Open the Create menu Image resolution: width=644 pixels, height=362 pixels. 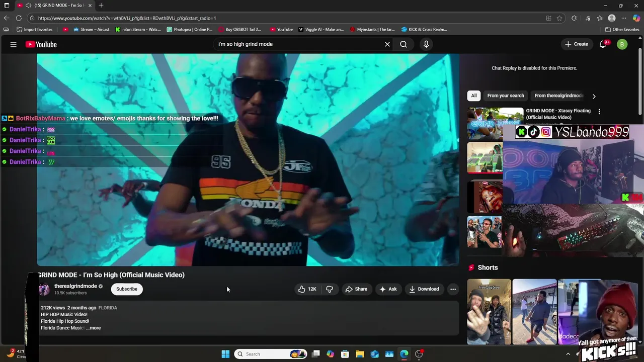(x=577, y=44)
